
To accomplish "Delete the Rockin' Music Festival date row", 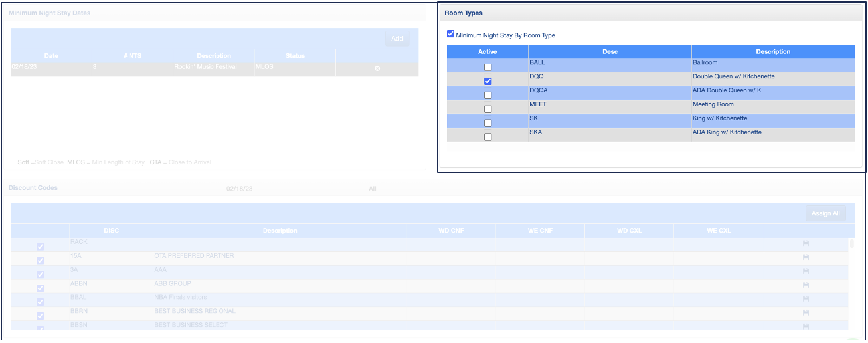I will [377, 68].
